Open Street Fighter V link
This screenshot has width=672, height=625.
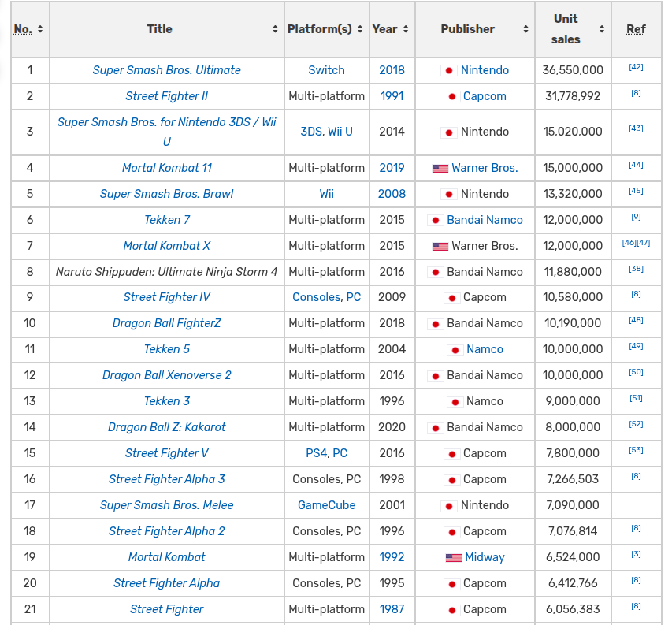pyautogui.click(x=167, y=453)
